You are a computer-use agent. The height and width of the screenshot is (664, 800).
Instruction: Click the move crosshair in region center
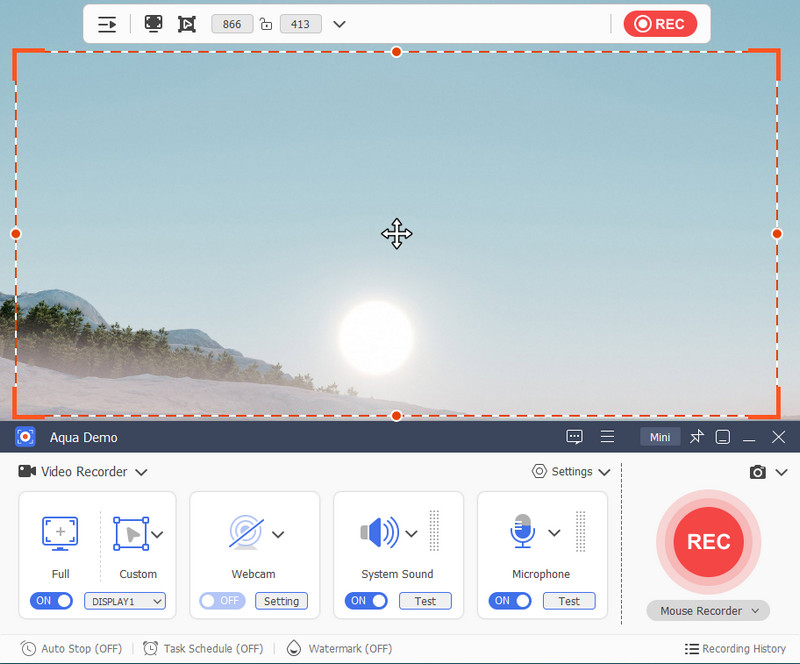pyautogui.click(x=396, y=234)
